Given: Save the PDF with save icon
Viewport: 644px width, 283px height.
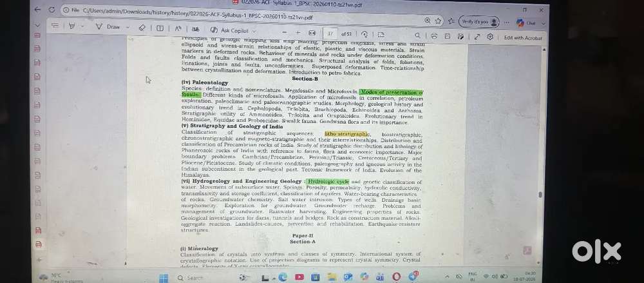Looking at the screenshot, I should [x=448, y=36].
